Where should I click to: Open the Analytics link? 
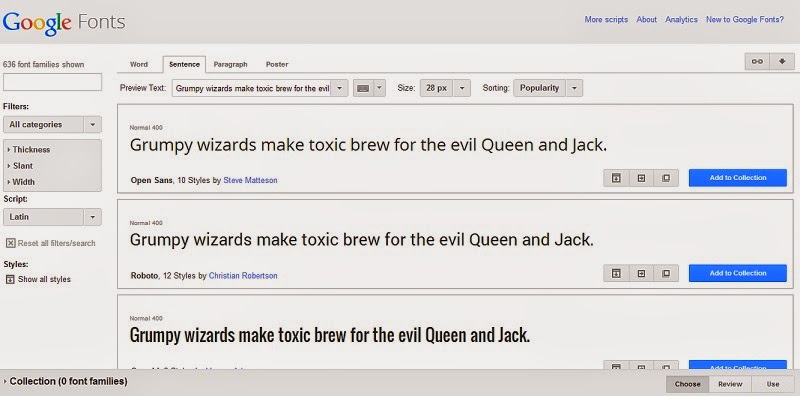tap(681, 19)
